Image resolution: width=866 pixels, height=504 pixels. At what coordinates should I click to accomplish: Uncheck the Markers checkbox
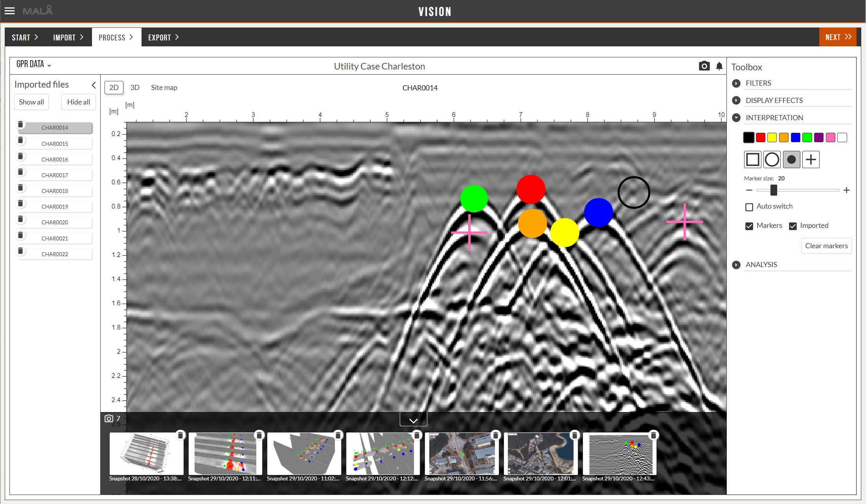(x=749, y=226)
